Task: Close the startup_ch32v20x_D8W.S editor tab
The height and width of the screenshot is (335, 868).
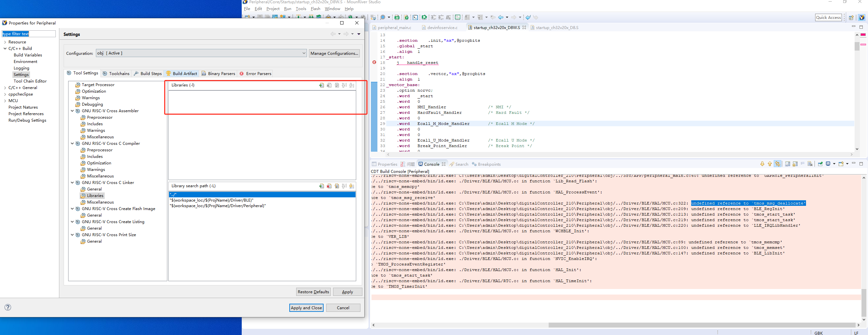Action: [524, 28]
